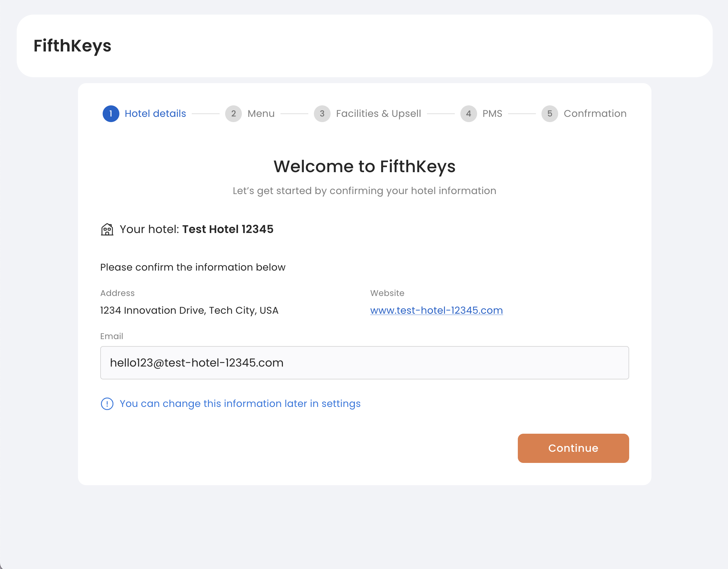The width and height of the screenshot is (728, 569).
Task: Open the www.test-hotel-12345.com website link
Action: (436, 310)
